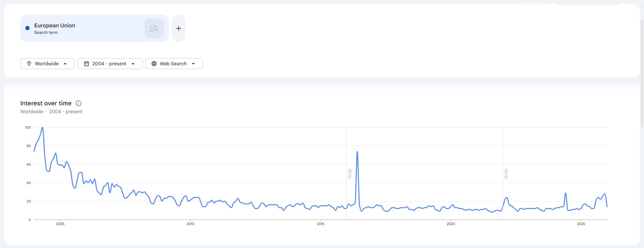The image size is (644, 248).
Task: Open the Web Search type filter label
Action: (173, 64)
